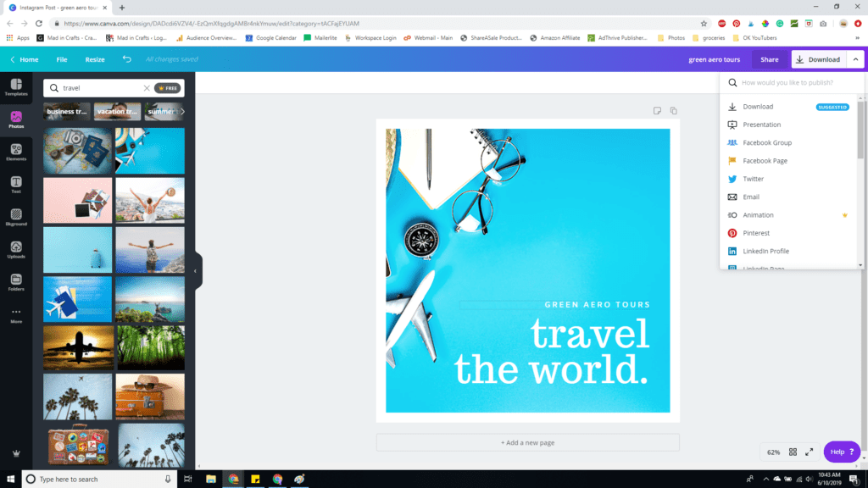The image size is (868, 488).
Task: Collapse the Download publish dropdown
Action: click(856, 58)
